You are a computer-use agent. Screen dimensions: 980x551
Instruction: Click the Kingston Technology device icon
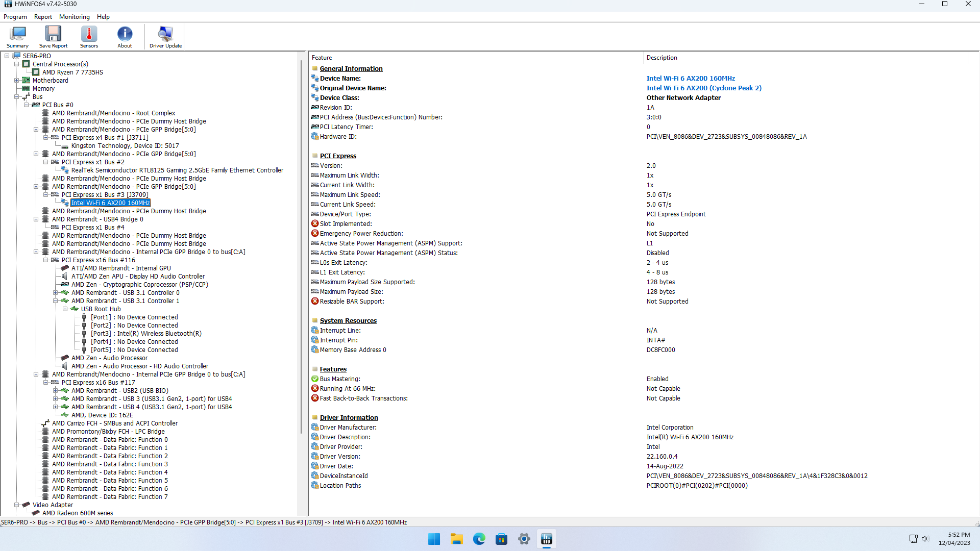65,146
